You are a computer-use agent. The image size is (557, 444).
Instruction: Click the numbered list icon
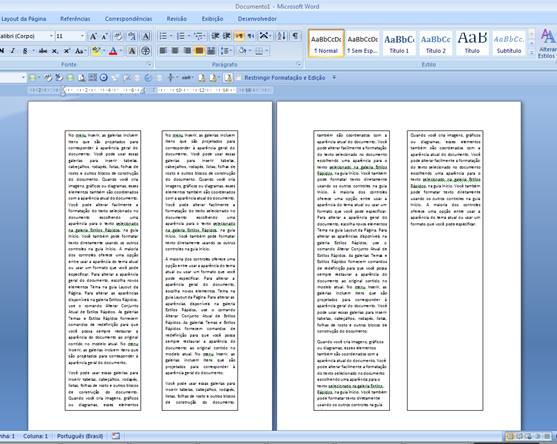181,36
